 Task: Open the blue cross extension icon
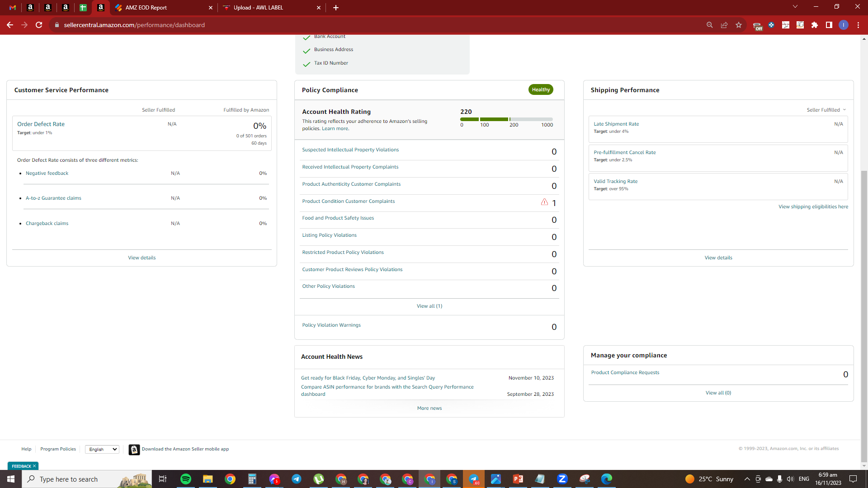771,25
